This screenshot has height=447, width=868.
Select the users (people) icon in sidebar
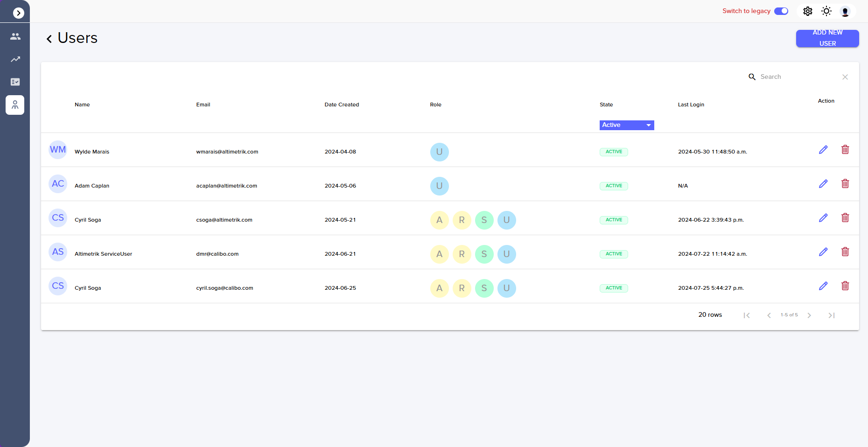(15, 36)
